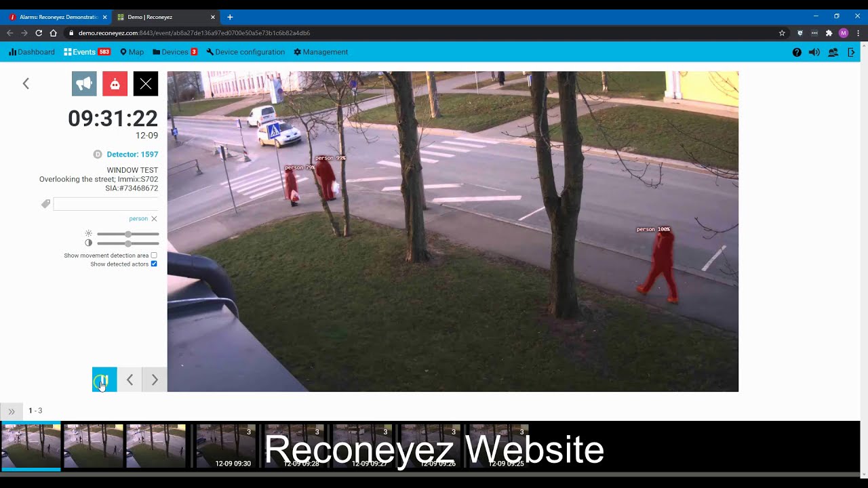Open the Map page

132,52
